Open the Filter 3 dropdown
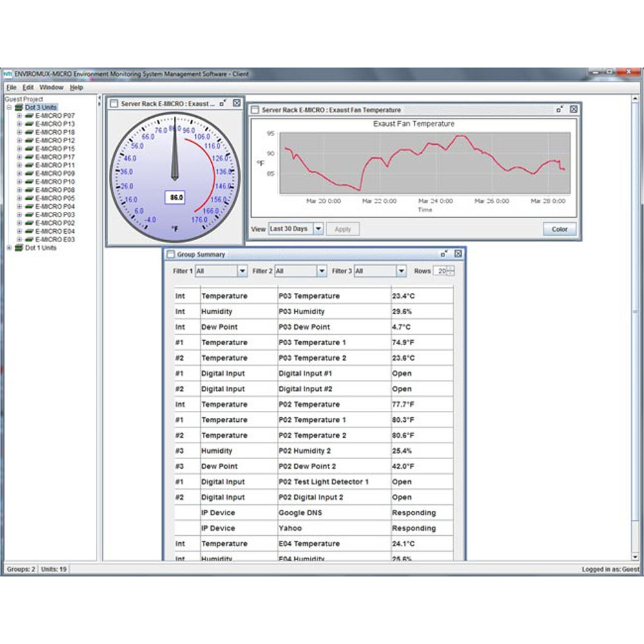This screenshot has width=644, height=644. (x=401, y=271)
